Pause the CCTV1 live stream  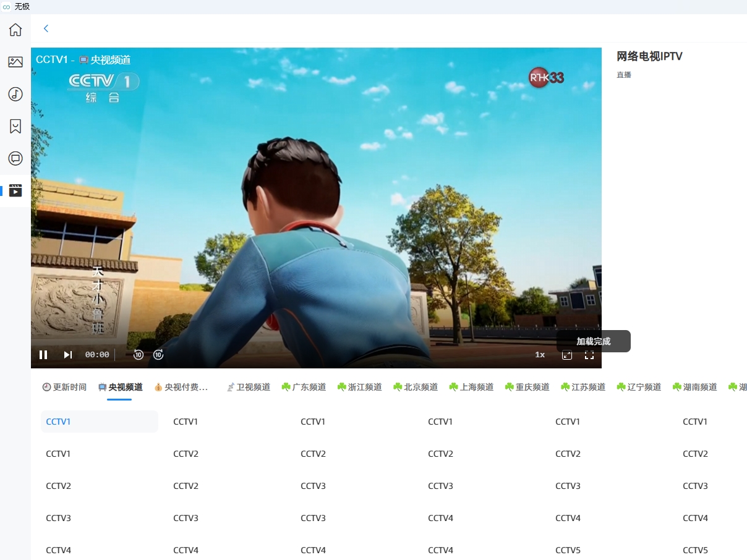point(43,355)
